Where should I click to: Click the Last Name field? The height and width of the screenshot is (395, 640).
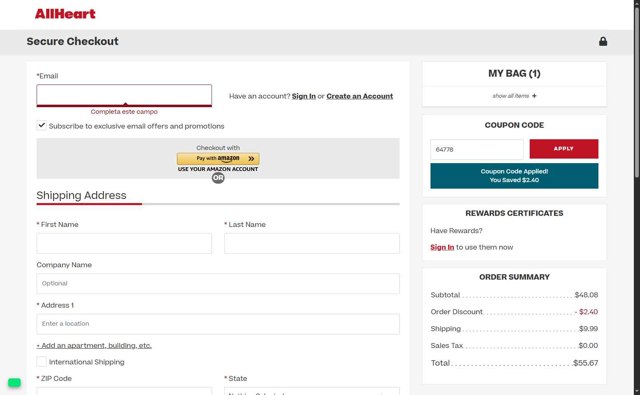tap(312, 243)
